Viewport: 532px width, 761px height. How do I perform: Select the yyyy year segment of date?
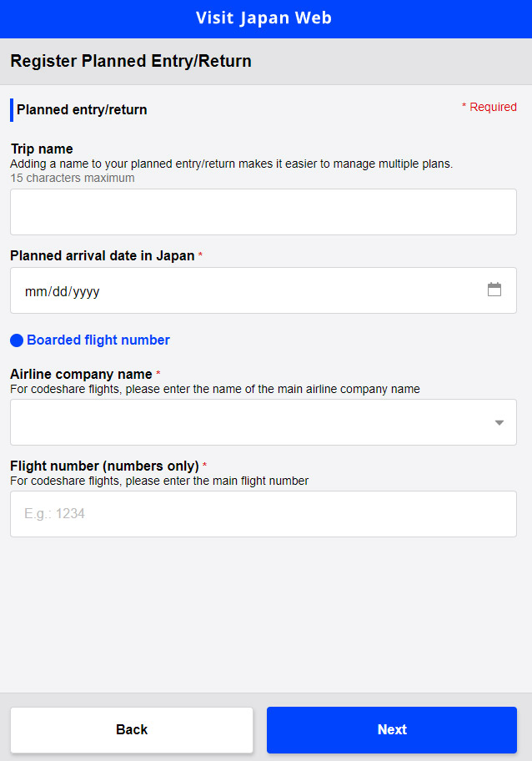(x=87, y=292)
